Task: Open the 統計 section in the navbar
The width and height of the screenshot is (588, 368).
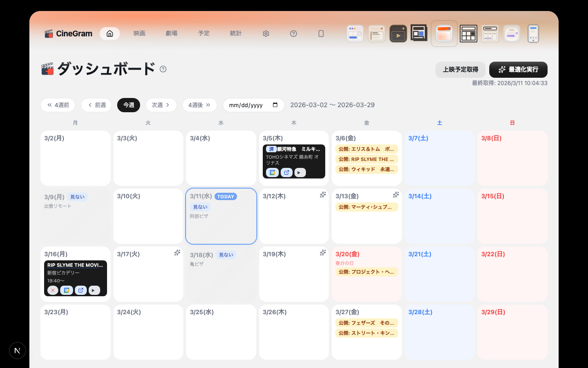Action: coord(236,33)
